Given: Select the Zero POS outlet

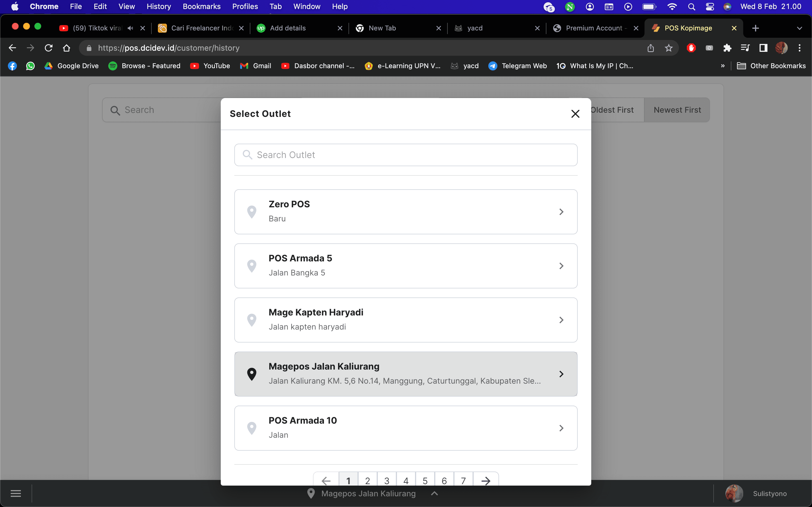Looking at the screenshot, I should click(406, 212).
